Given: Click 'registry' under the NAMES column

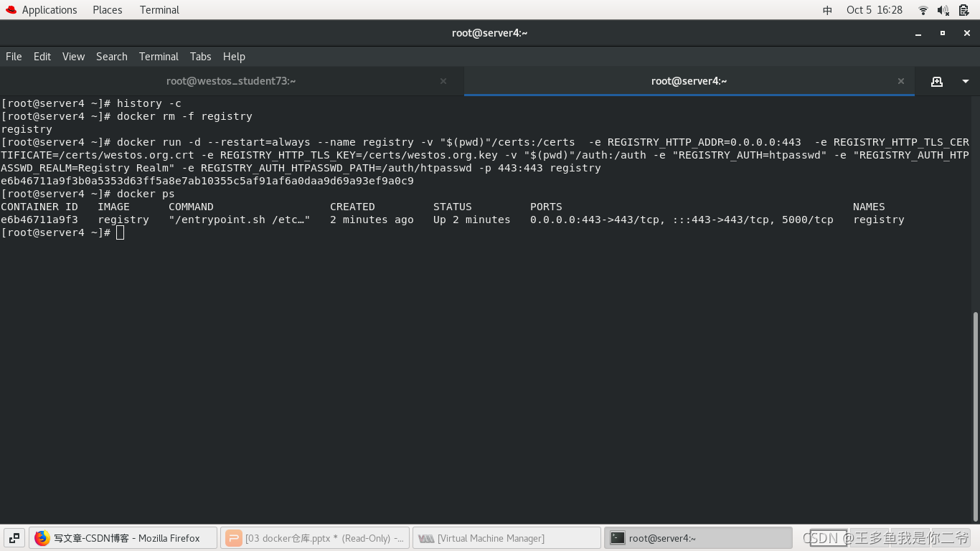Looking at the screenshot, I should pos(879,220).
